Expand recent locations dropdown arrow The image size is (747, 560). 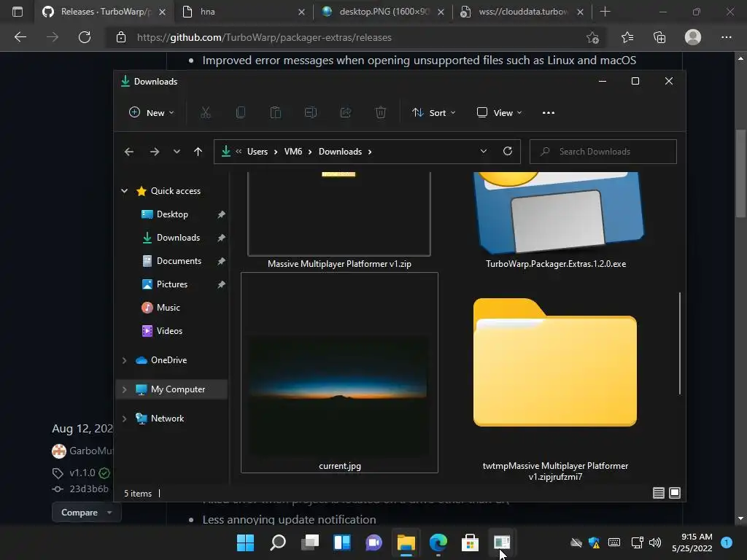tap(177, 152)
